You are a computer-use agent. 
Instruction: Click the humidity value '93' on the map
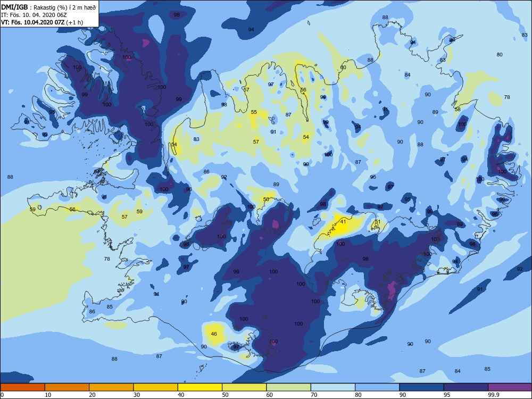tap(45, 135)
